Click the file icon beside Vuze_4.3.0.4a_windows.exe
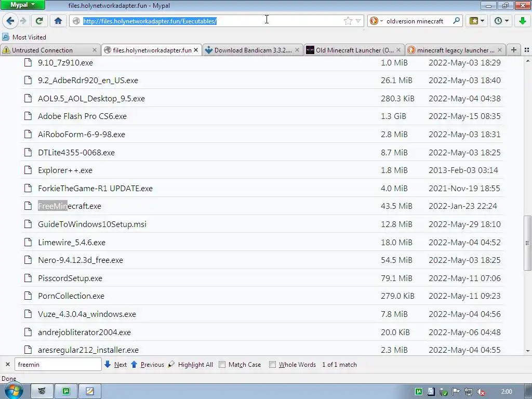Screen dimensions: 532x399 (x=28, y=314)
